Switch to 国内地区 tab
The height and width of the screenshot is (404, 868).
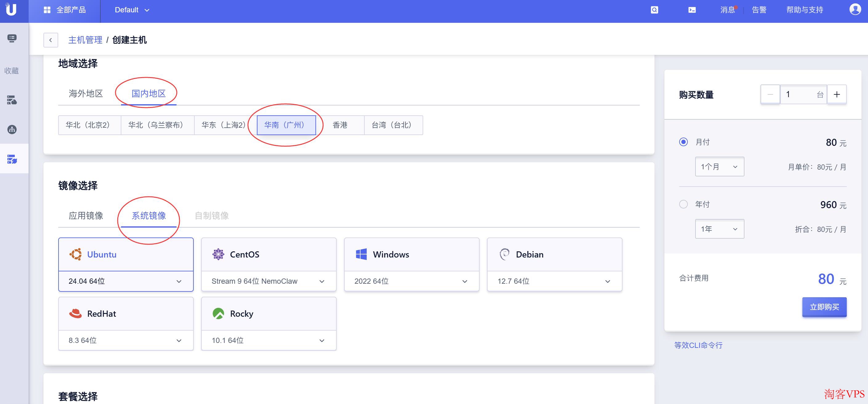pos(148,93)
